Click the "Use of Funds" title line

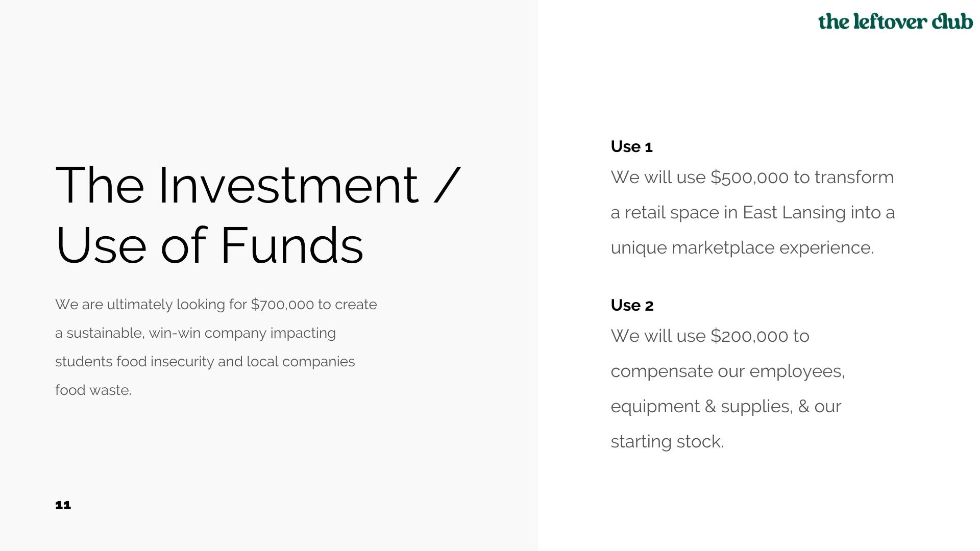click(209, 245)
